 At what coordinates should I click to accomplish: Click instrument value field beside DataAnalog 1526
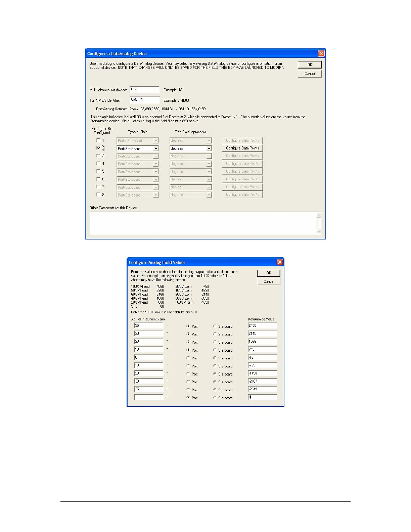[x=148, y=342]
